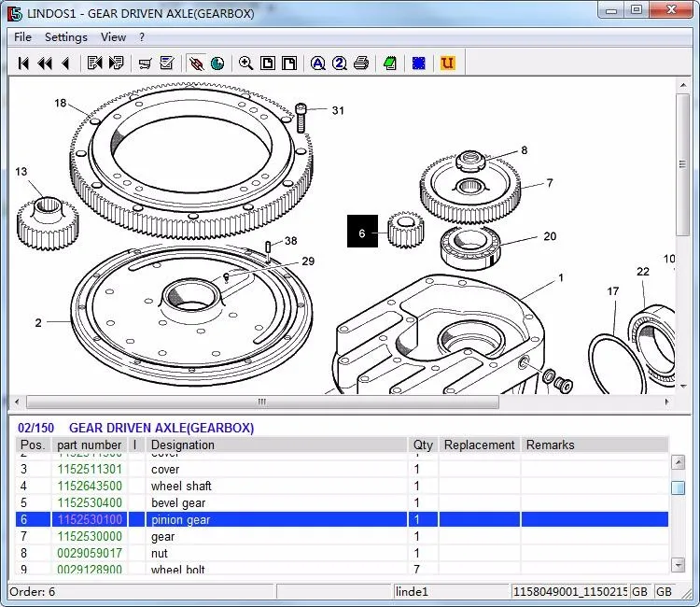Click the search icon marked with number 2

point(340,63)
